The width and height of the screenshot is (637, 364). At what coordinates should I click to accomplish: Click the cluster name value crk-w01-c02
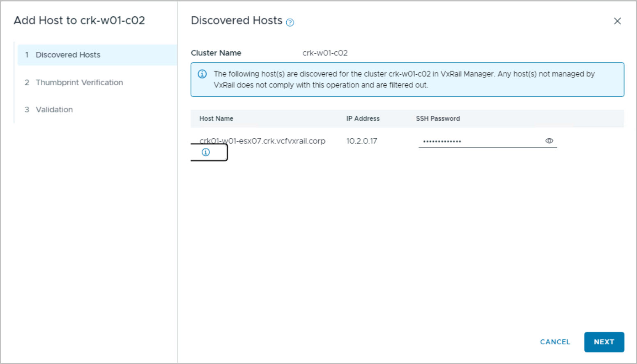tap(325, 53)
